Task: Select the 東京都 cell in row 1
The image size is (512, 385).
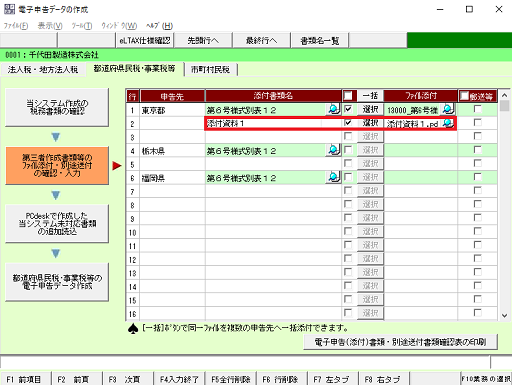Action: tap(172, 110)
